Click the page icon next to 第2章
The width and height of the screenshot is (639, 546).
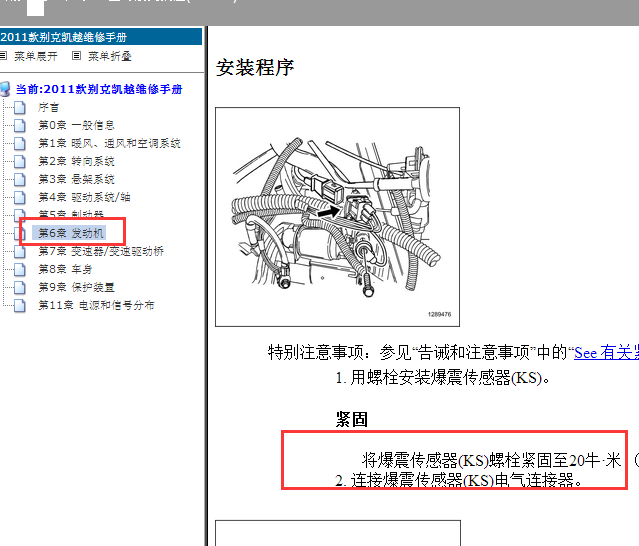(20, 162)
